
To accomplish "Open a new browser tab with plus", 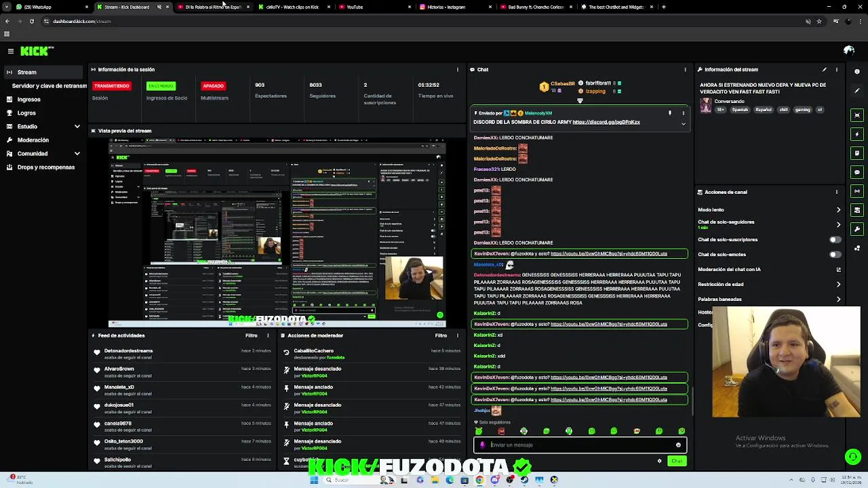I will click(663, 7).
